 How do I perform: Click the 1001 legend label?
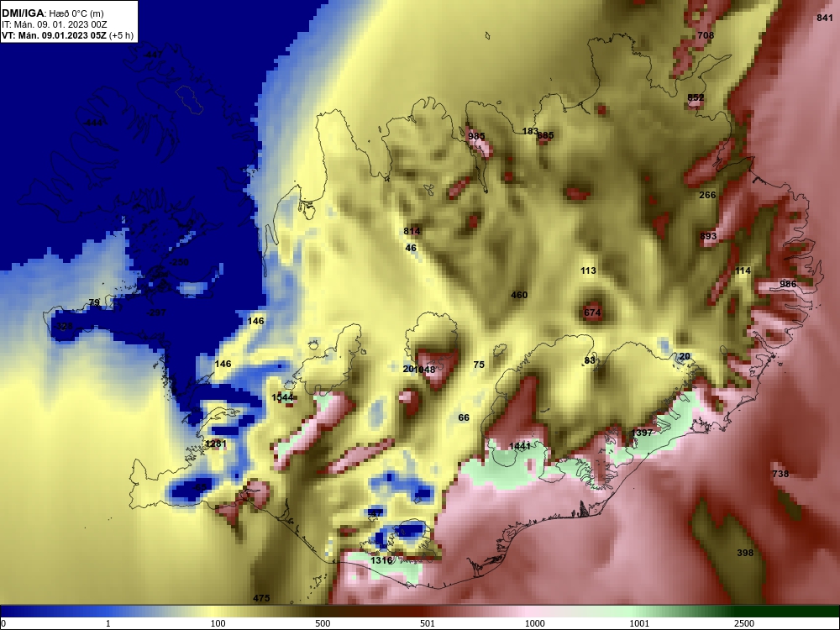pos(639,623)
